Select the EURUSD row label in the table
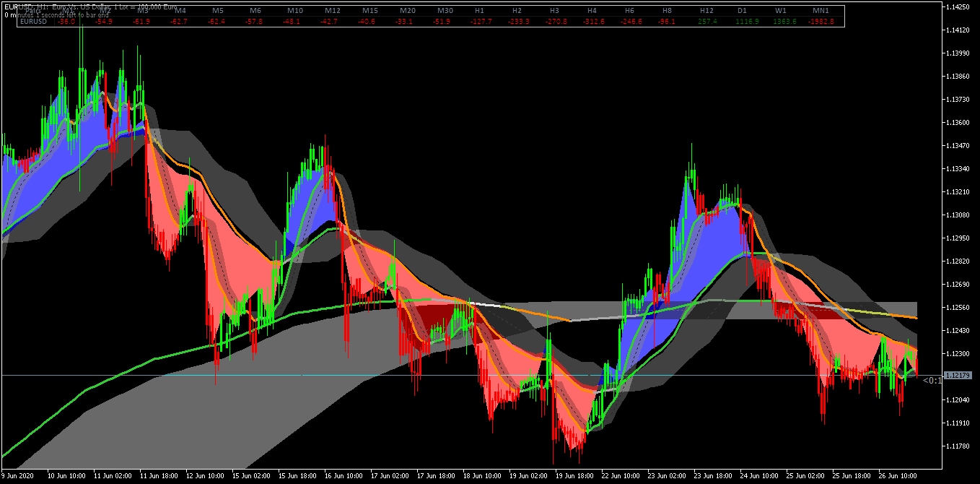 point(33,22)
